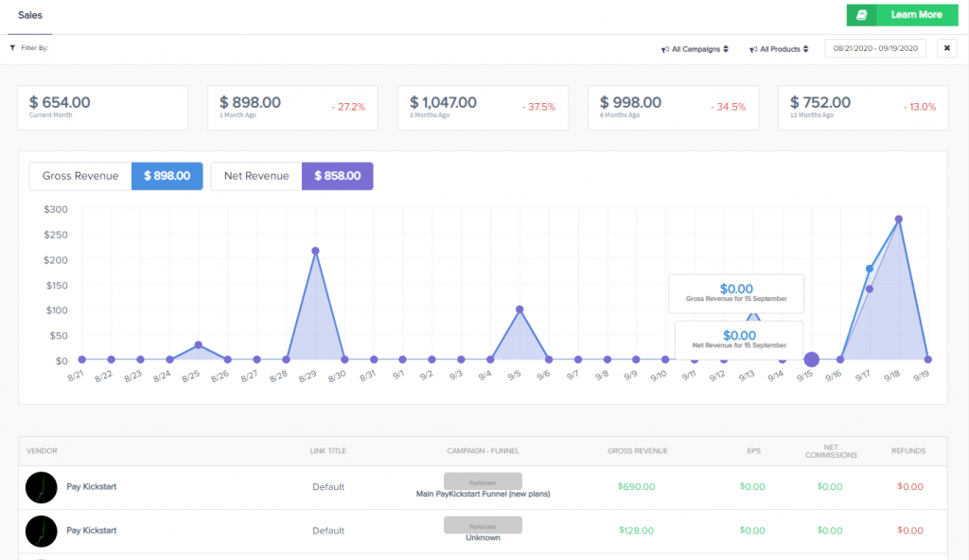Click the megaphone icon beside All Products
969x560 pixels.
point(753,49)
